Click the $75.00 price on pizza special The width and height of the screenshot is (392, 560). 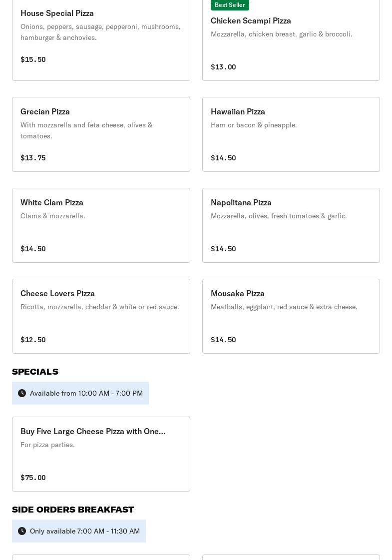point(33,478)
